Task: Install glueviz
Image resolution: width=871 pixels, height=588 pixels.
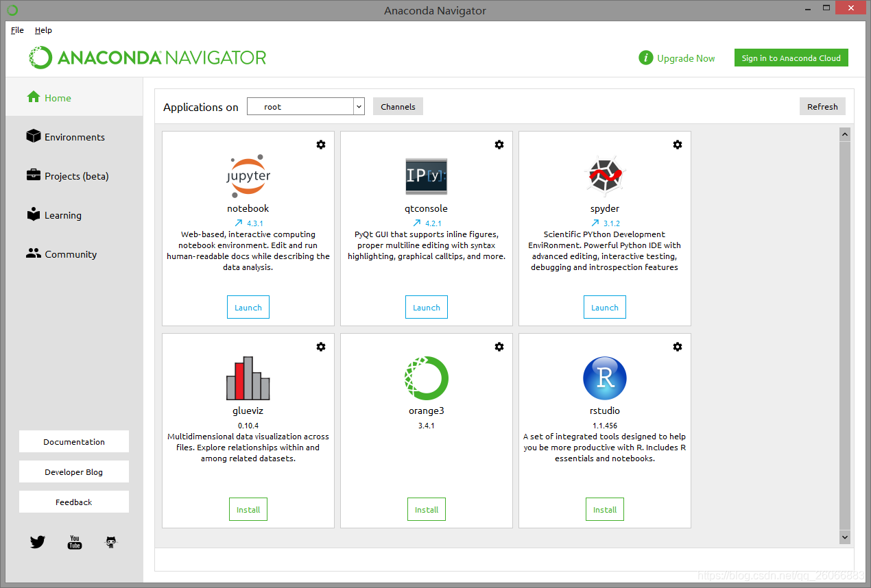Action: tap(248, 509)
